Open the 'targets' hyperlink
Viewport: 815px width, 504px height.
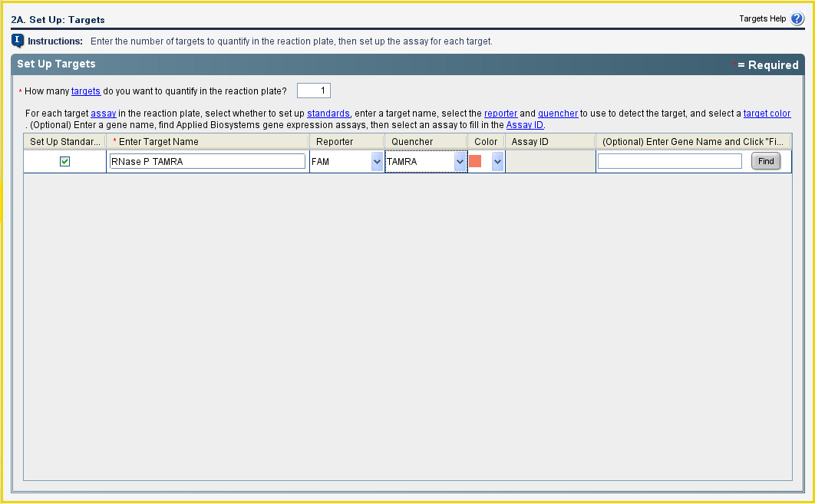[x=86, y=91]
